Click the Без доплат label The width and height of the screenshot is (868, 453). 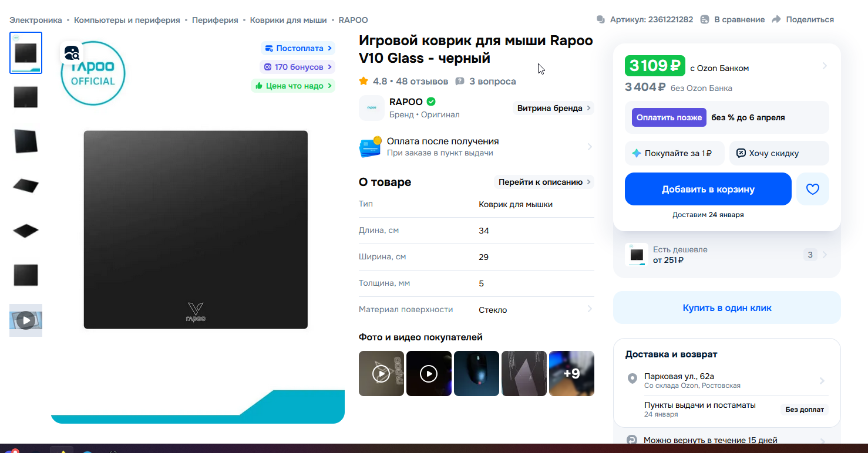(x=805, y=410)
